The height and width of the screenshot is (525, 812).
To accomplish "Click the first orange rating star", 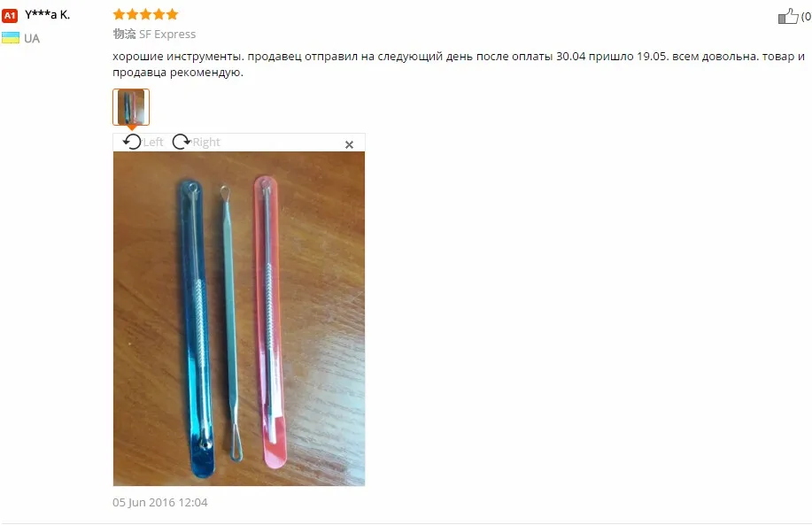I will [120, 14].
